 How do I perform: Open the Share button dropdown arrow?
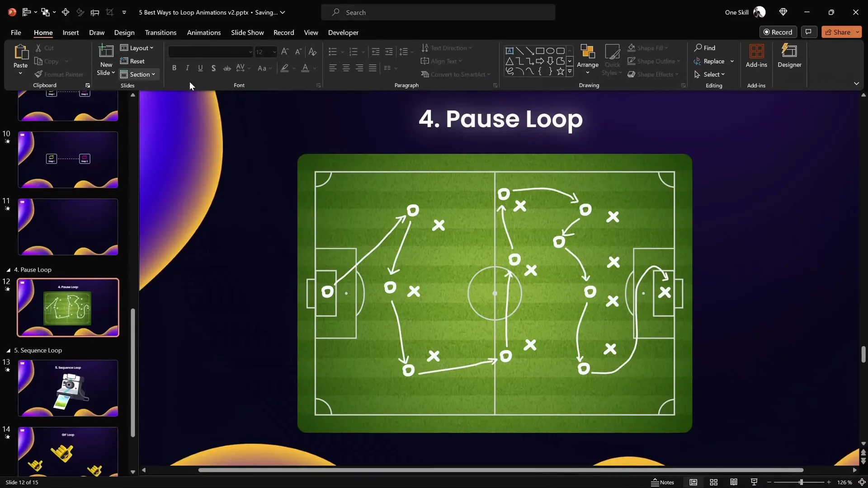pyautogui.click(x=857, y=32)
